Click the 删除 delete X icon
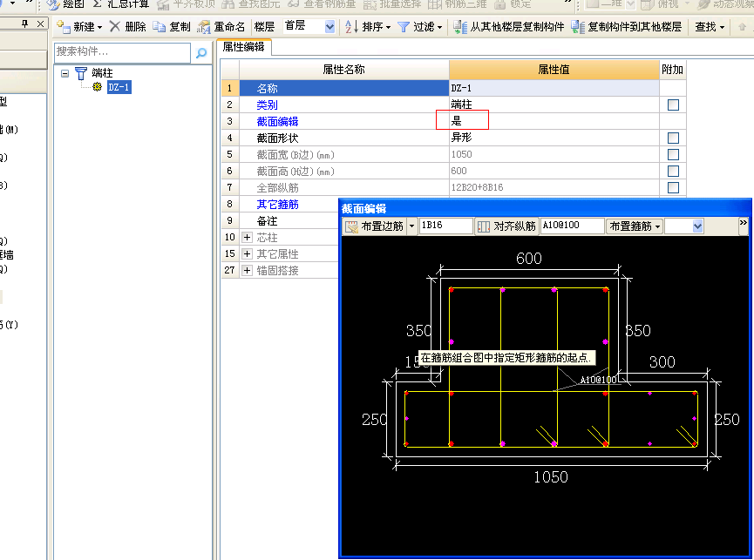The height and width of the screenshot is (560, 754). point(114,26)
